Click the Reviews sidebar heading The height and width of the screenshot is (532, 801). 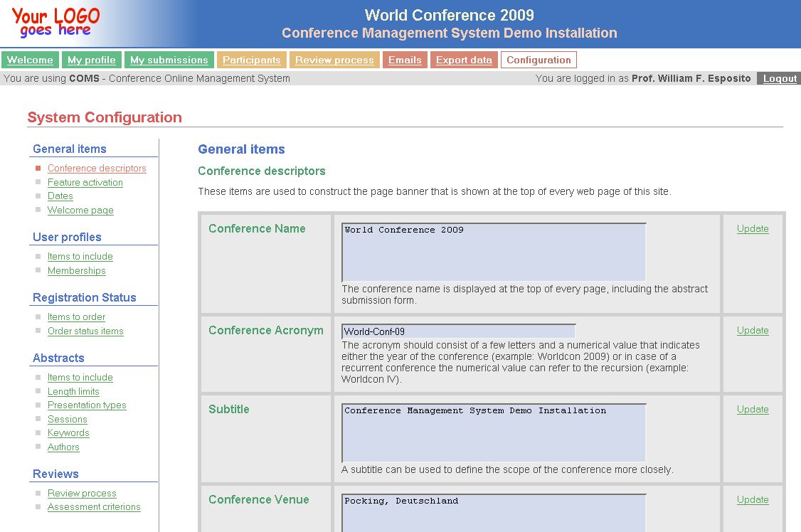pos(55,474)
